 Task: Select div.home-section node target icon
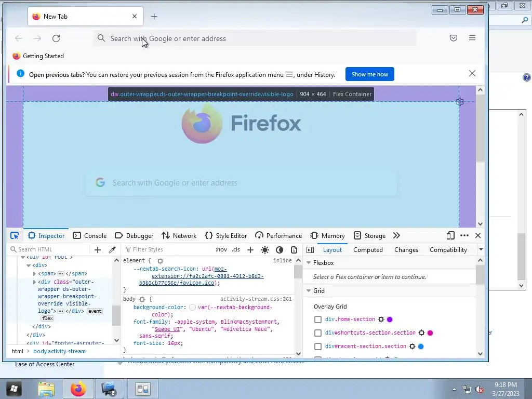(381, 320)
